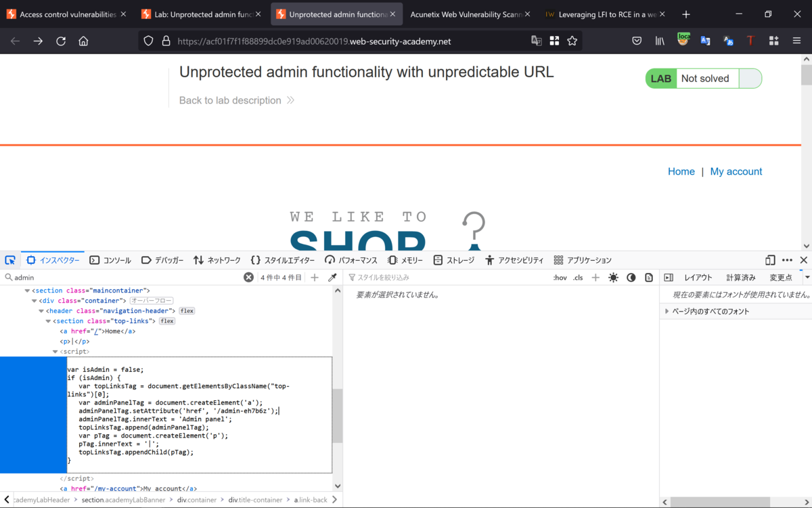Toggle light color scheme simulation
Viewport: 812px width, 508px height.
[x=613, y=278]
